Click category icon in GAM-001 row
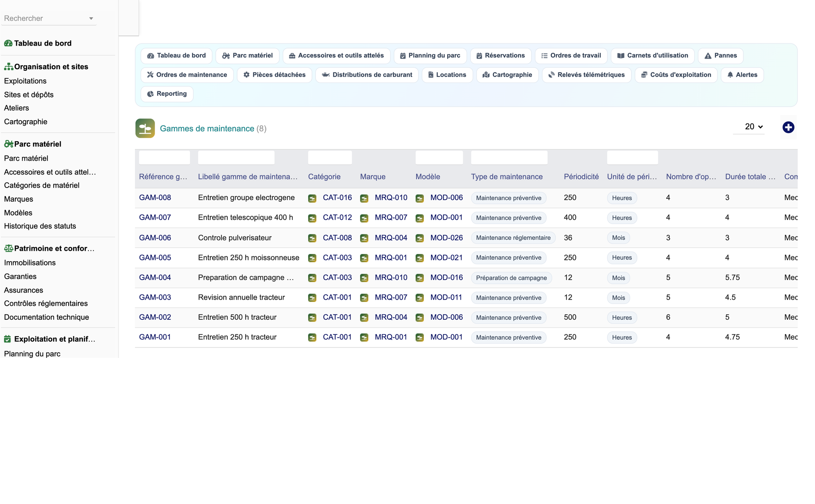 [x=312, y=337]
